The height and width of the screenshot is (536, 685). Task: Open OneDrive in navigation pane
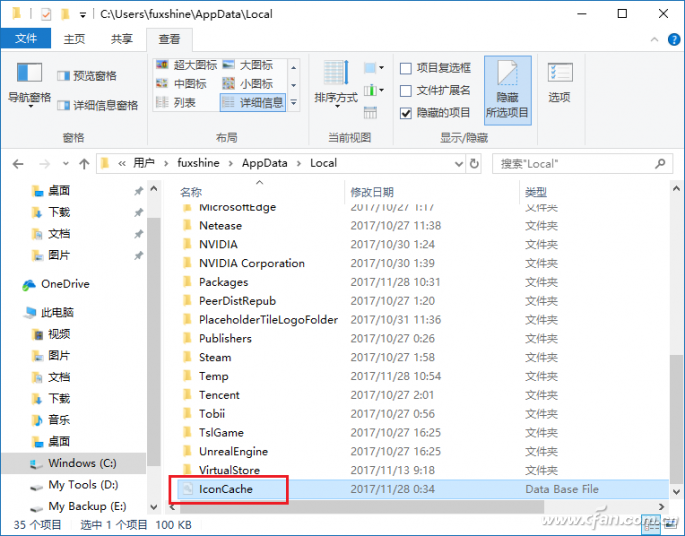tap(56, 284)
